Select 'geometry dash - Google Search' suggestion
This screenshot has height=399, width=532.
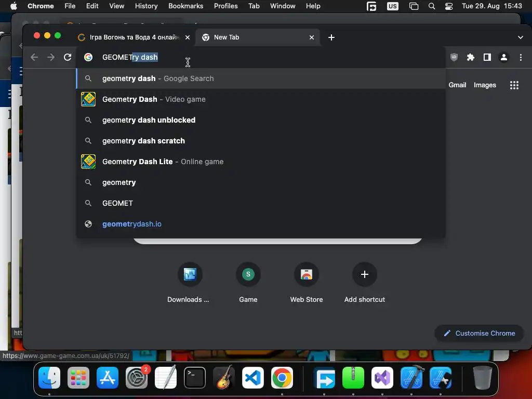pos(261,79)
